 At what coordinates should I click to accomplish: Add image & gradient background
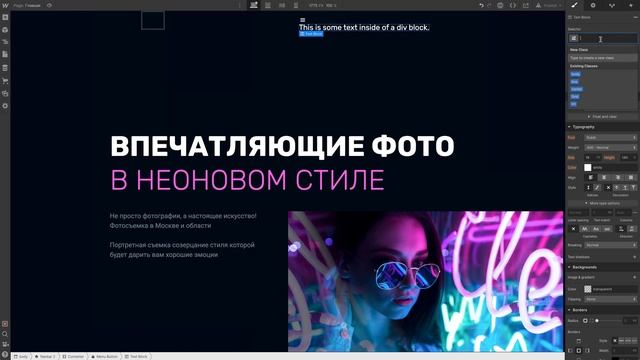pyautogui.click(x=634, y=277)
